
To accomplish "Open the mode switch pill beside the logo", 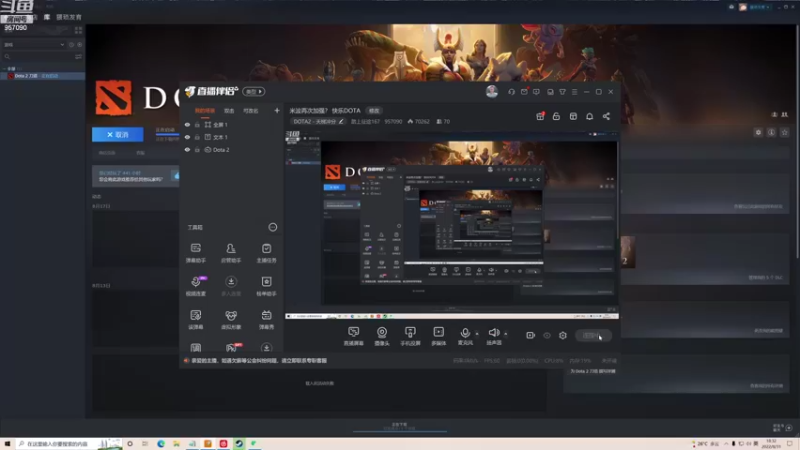I will pyautogui.click(x=254, y=92).
